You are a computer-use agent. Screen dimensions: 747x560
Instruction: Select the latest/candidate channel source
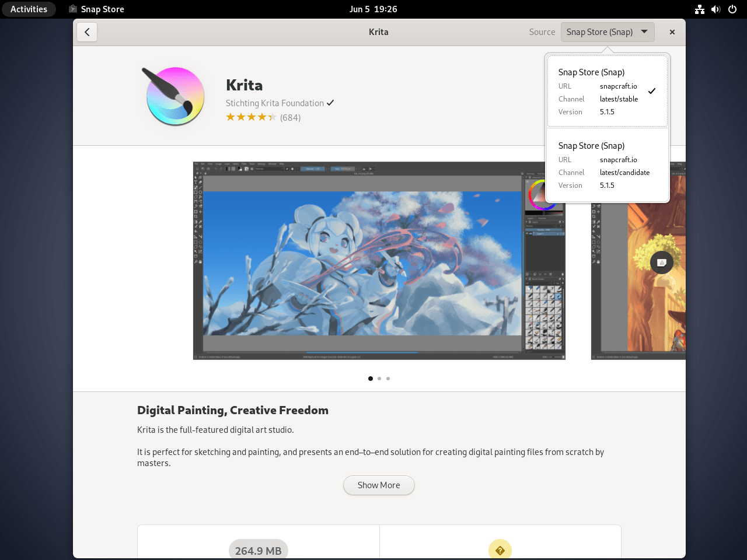point(608,164)
